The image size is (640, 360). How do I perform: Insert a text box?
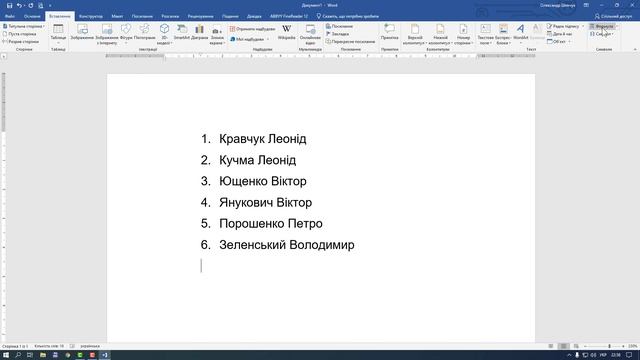(x=485, y=34)
